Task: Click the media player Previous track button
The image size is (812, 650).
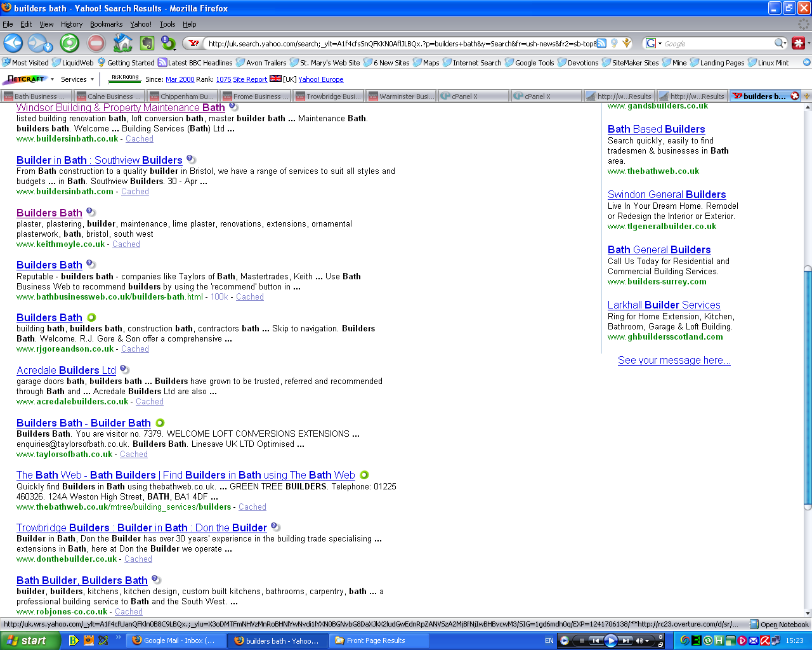Action: (595, 640)
